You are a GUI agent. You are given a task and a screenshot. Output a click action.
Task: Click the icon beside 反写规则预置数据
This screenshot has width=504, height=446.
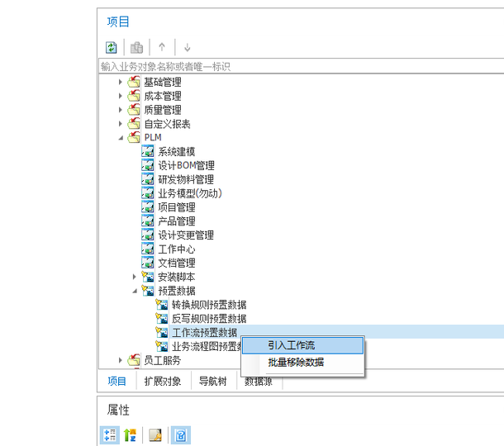tap(161, 318)
